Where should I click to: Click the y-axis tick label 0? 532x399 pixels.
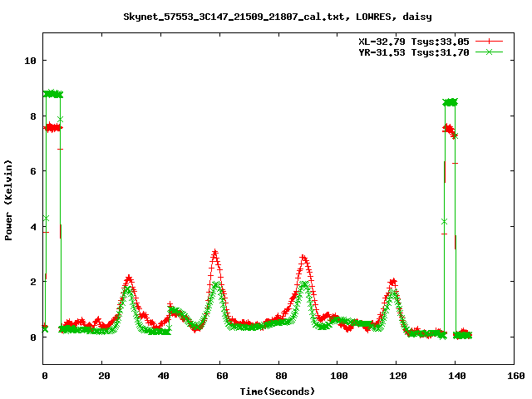click(x=33, y=337)
